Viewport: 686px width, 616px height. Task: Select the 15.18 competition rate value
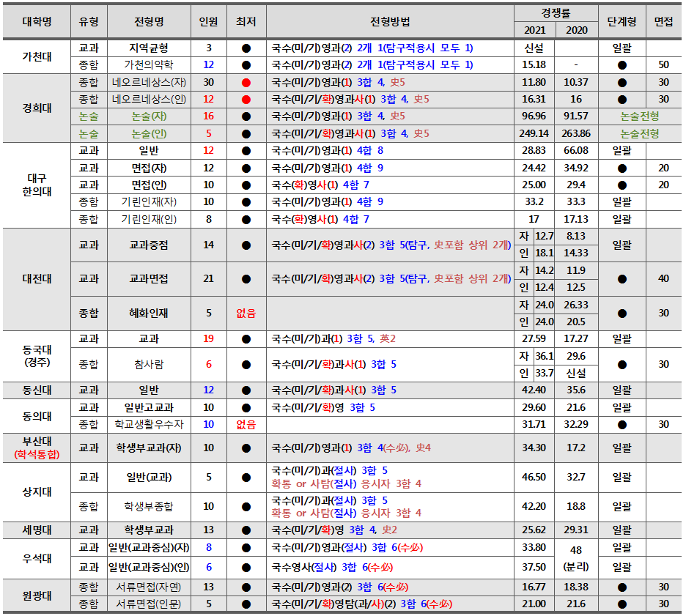534,65
